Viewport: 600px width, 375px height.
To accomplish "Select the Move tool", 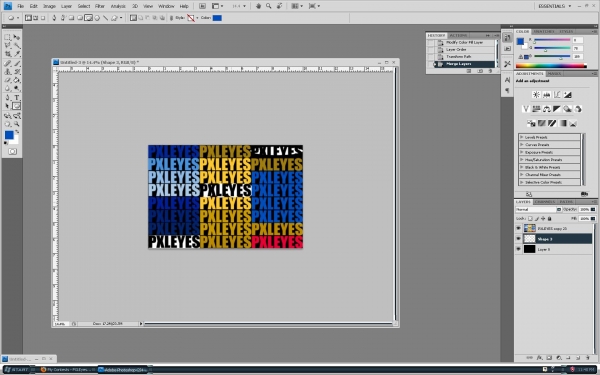I will coord(17,37).
